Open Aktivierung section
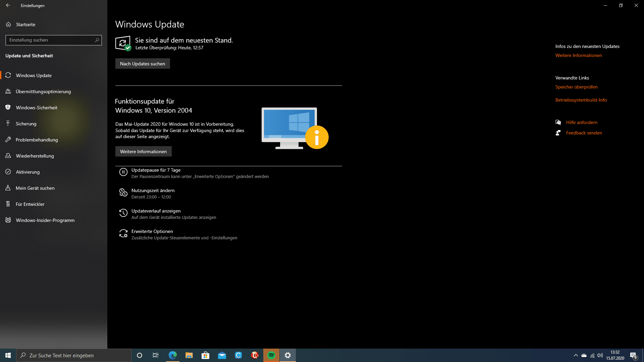 pos(54,172)
